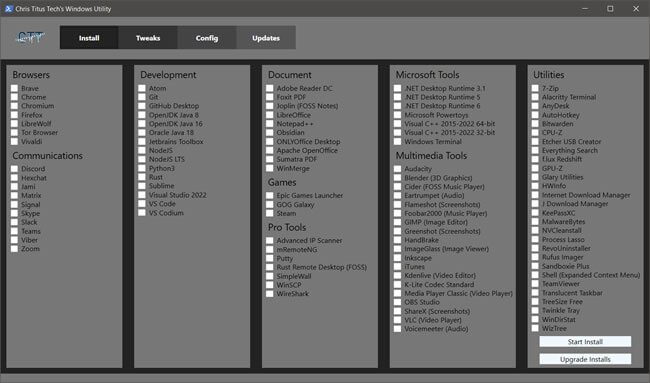Tick the GitHub Desktop checkbox
The image size is (650, 383).
(142, 106)
